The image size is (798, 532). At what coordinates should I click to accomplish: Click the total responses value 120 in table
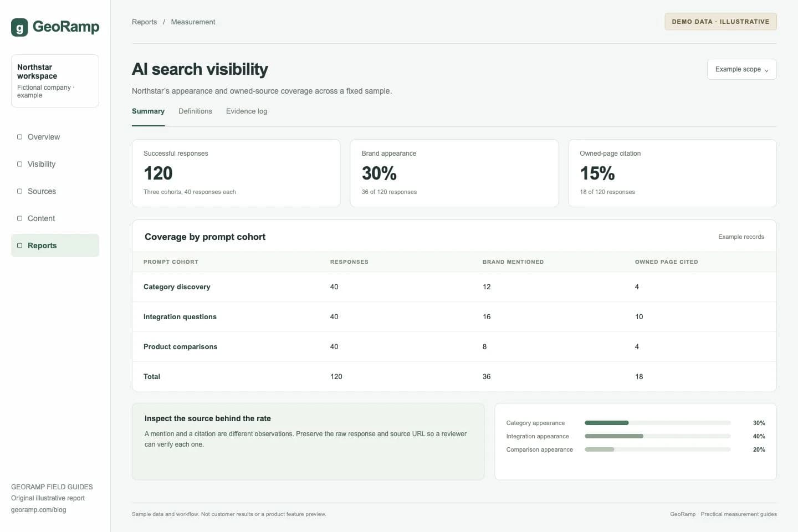click(336, 377)
